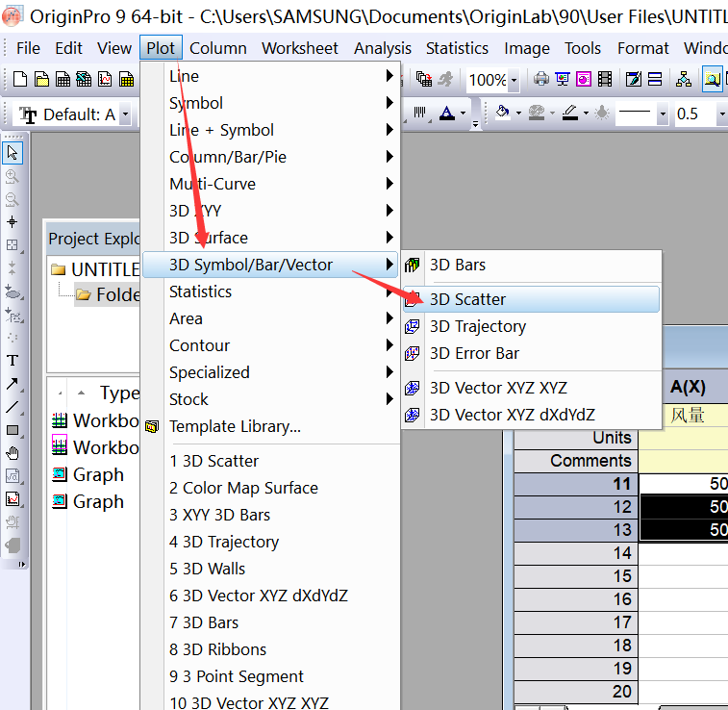Click the New Graph toolbar icon
Image resolution: width=728 pixels, height=710 pixels.
pos(105,80)
